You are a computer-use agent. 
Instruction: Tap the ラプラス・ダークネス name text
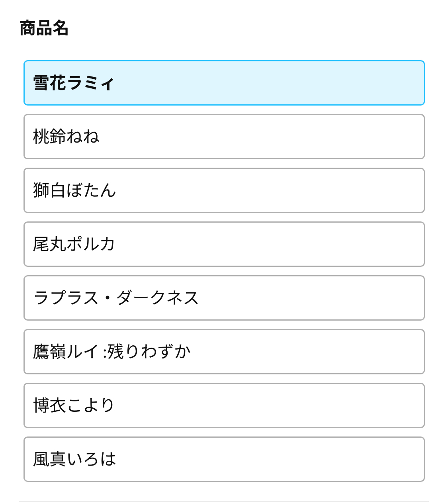[116, 298]
